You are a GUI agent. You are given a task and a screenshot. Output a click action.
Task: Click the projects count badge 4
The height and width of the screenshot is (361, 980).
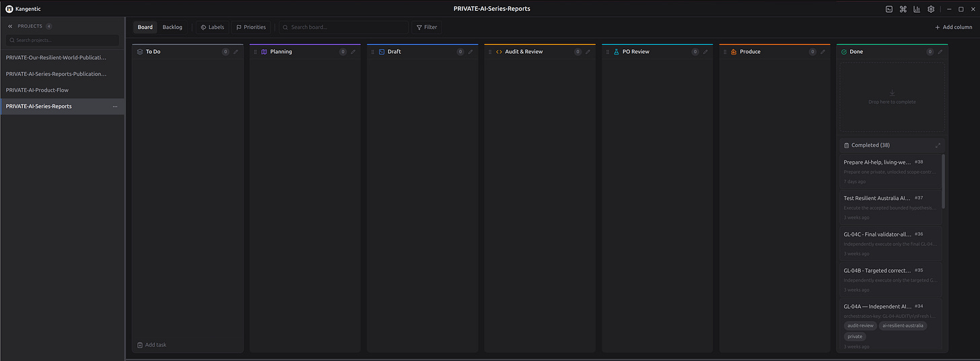[48, 26]
